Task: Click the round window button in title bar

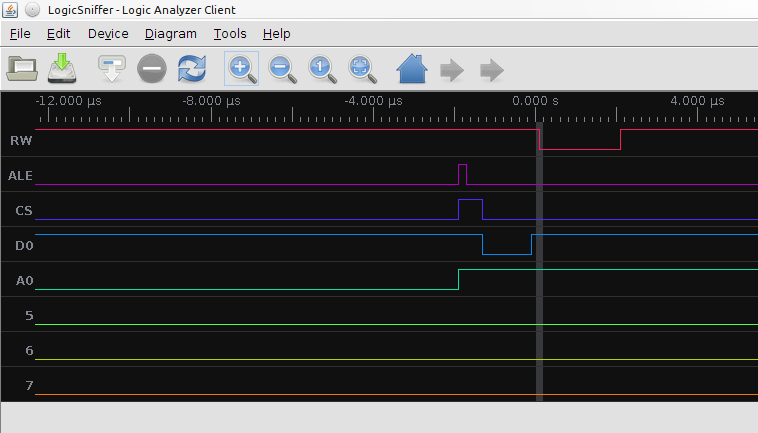Action: (32, 10)
